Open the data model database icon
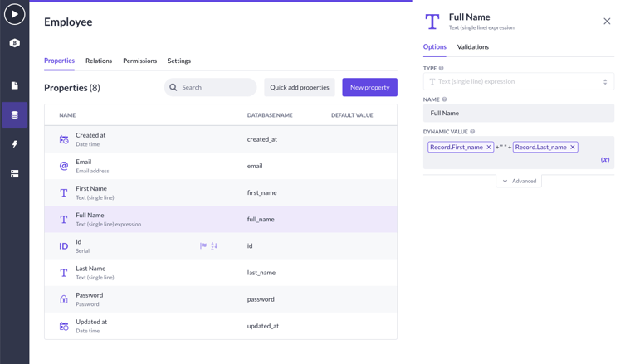The height and width of the screenshot is (364, 625). click(14, 115)
